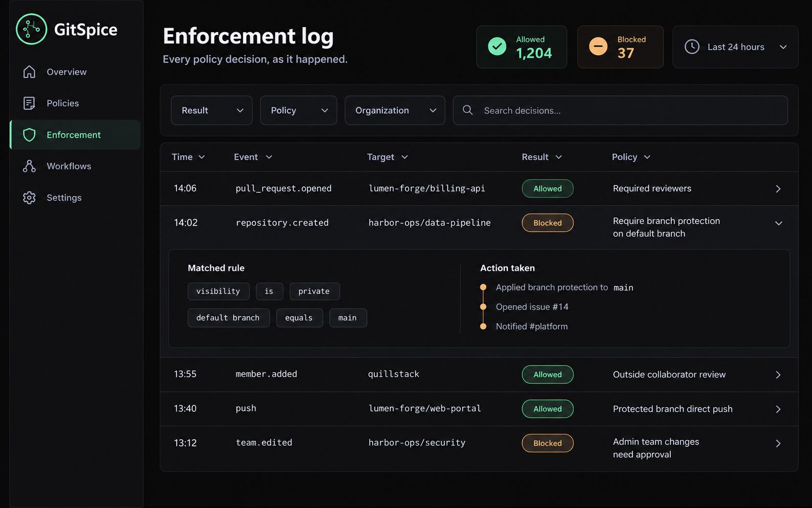Screen dimensions: 812x508
Task: Sort by Time column header
Action: (x=188, y=157)
